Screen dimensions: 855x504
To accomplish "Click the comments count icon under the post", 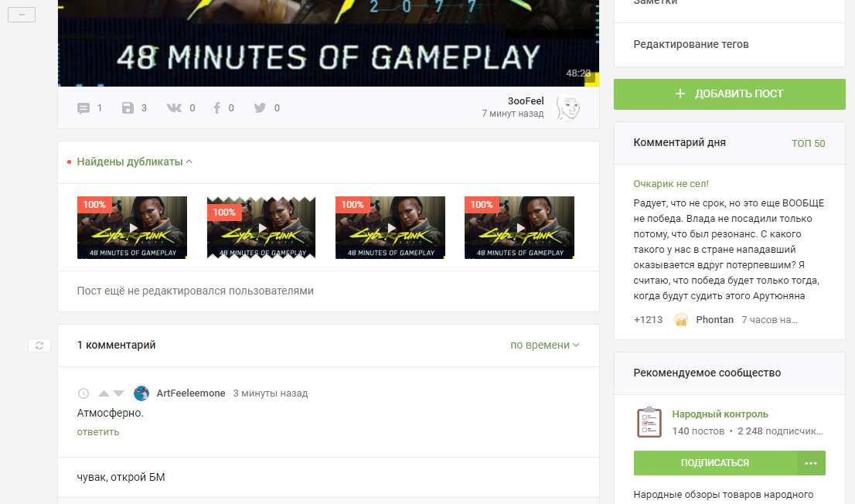I will [83, 108].
